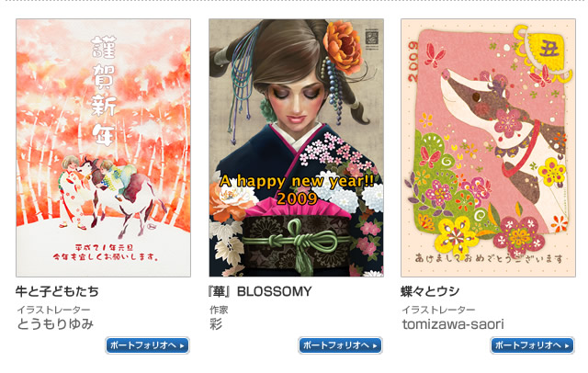Open the 牛と子どもたち card thumbnail
The width and height of the screenshot is (588, 373).
(x=103, y=148)
